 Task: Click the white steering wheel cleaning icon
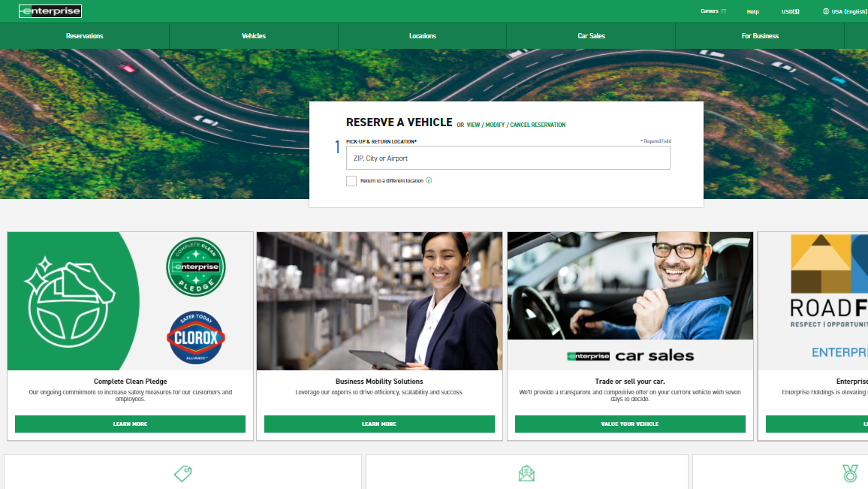(x=70, y=302)
